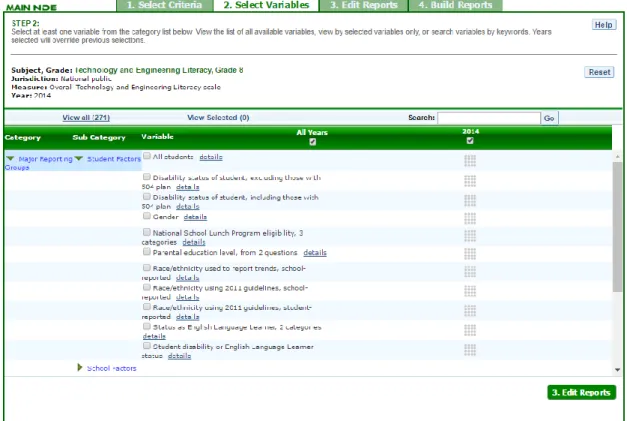
Task: Collapse the Student Factors sub category
Action: tap(79, 159)
